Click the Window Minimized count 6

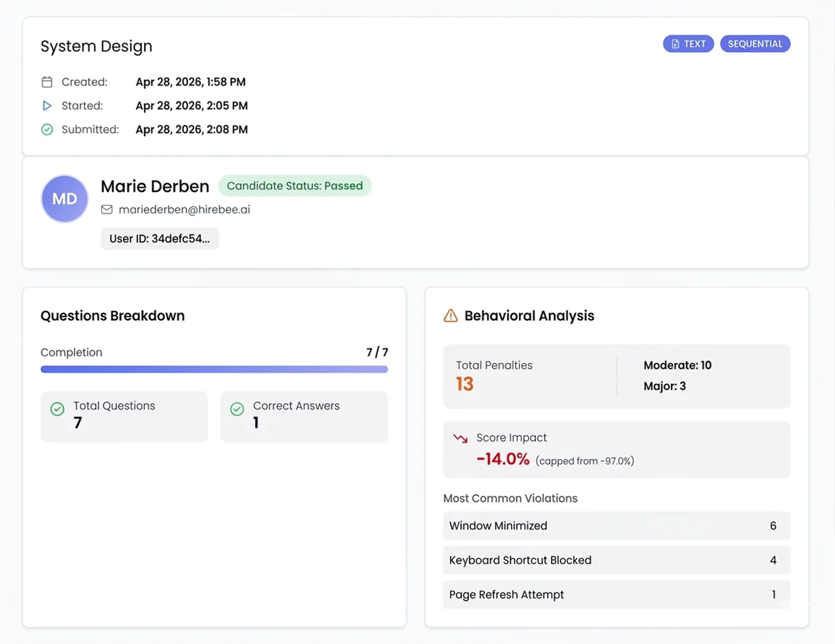click(x=773, y=526)
